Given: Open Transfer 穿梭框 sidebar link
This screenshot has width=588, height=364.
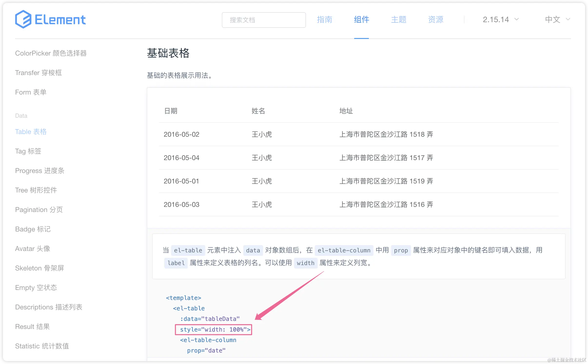Looking at the screenshot, I should 38,73.
